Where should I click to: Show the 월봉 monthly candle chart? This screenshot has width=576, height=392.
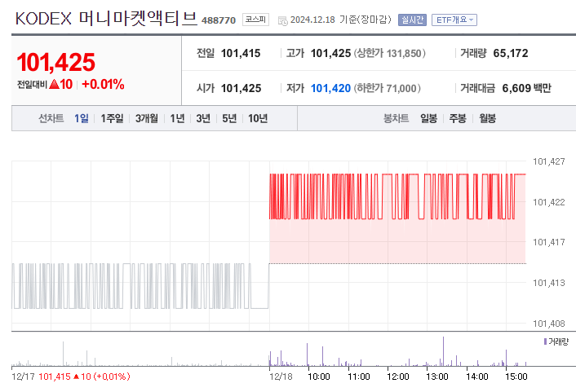point(487,118)
